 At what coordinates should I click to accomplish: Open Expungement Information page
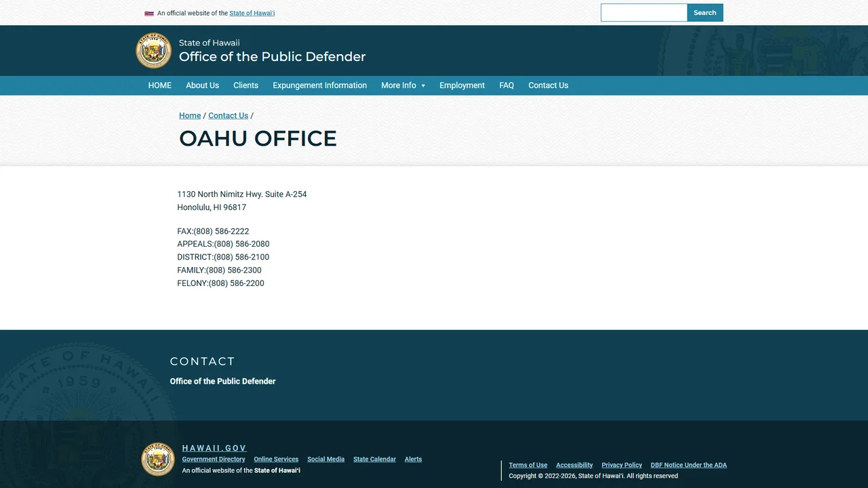(319, 85)
